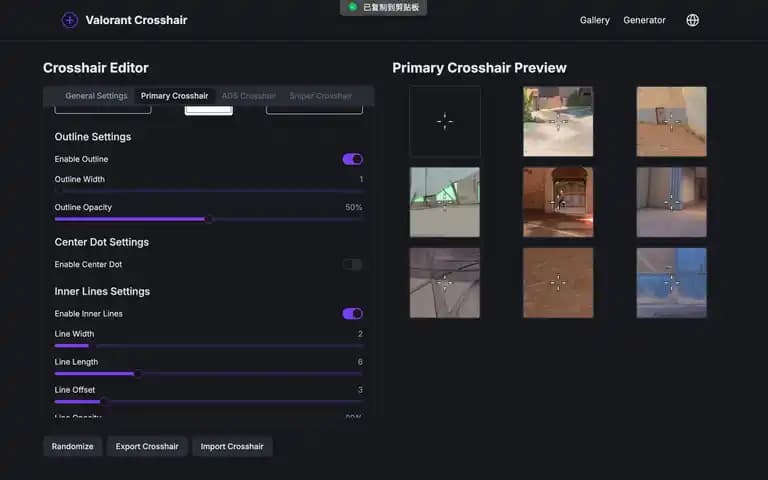Screen dimensions: 768x480
Task: Disable the Enable Outline toggle
Action: (353, 159)
